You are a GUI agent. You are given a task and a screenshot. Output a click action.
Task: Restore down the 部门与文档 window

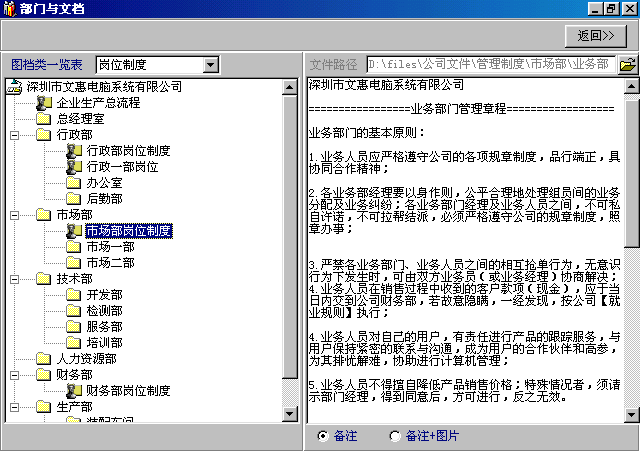611,9
